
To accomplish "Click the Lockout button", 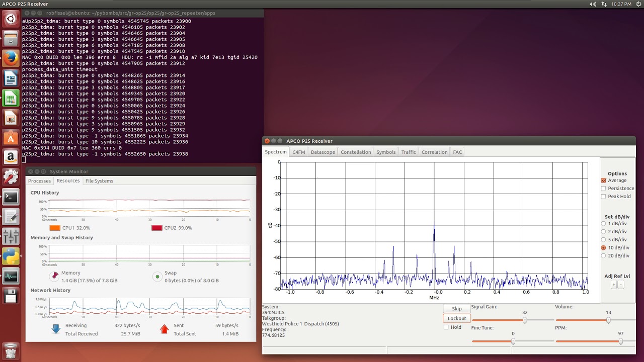I will click(x=457, y=318).
